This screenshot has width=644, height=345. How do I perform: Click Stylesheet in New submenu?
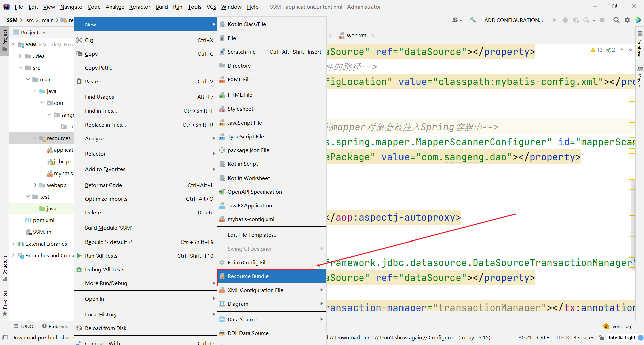click(272, 109)
